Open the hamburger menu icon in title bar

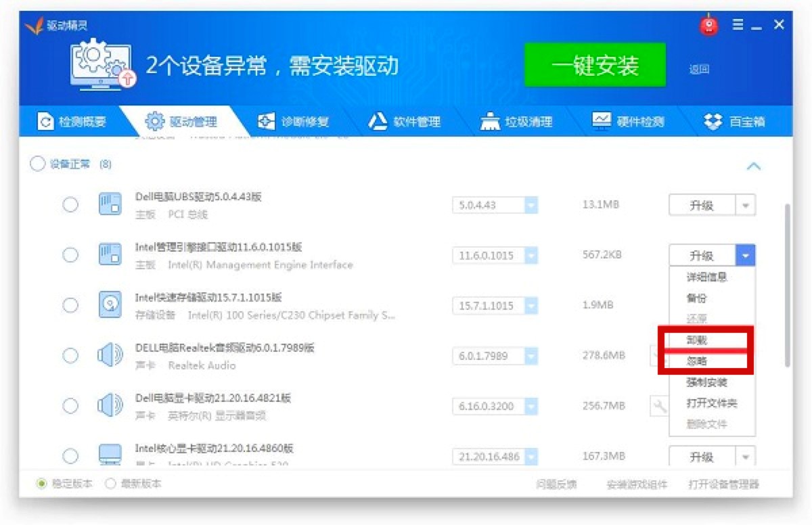click(x=738, y=25)
